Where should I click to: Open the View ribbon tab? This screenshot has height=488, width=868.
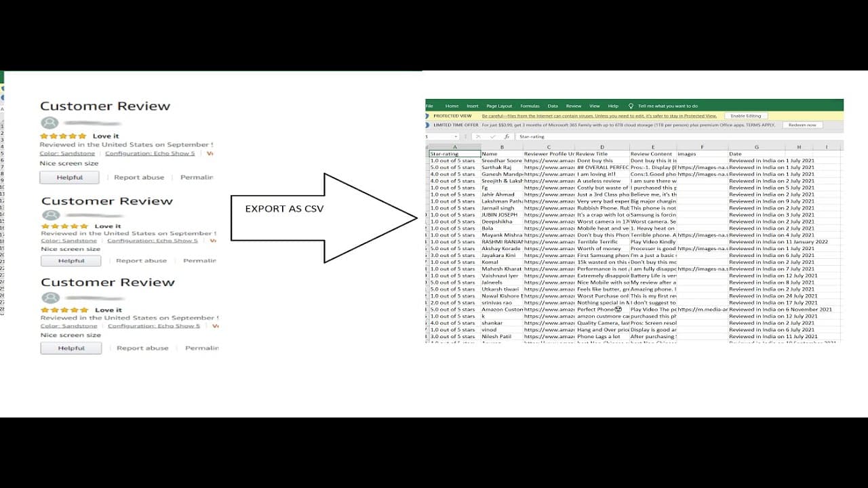coord(595,106)
